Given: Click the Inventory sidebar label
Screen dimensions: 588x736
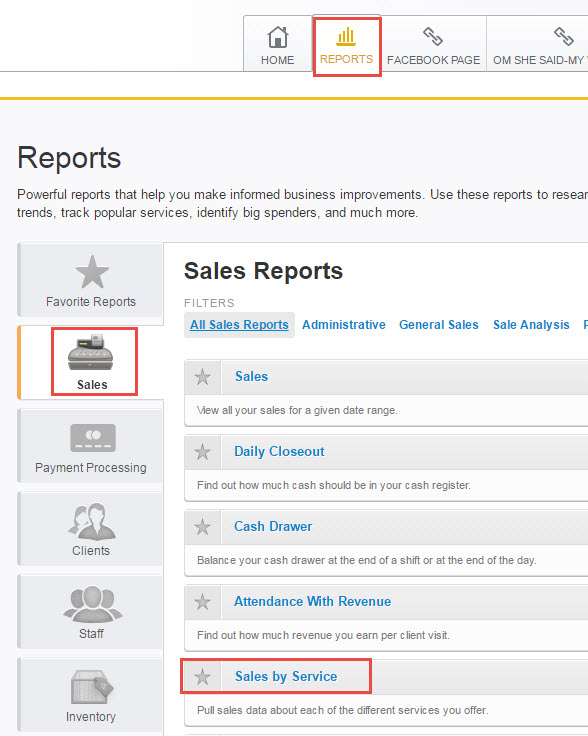Looking at the screenshot, I should pyautogui.click(x=91, y=717).
